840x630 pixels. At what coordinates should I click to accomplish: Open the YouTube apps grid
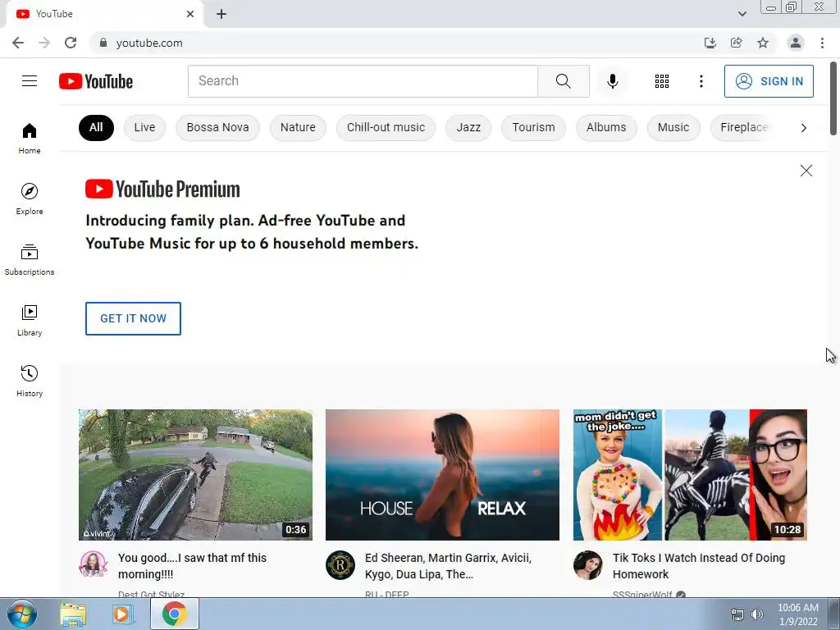(x=662, y=81)
